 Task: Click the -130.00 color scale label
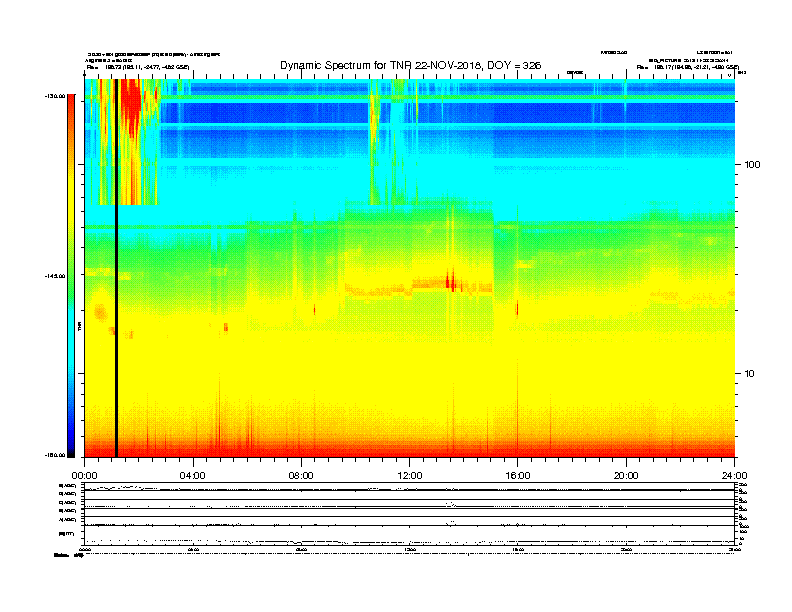55,95
